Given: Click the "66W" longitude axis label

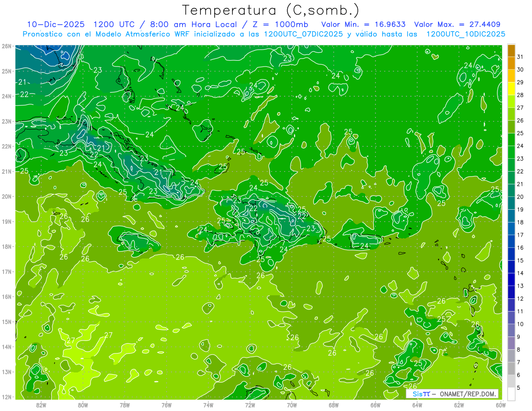Looking at the screenshot, I should 375,405.
